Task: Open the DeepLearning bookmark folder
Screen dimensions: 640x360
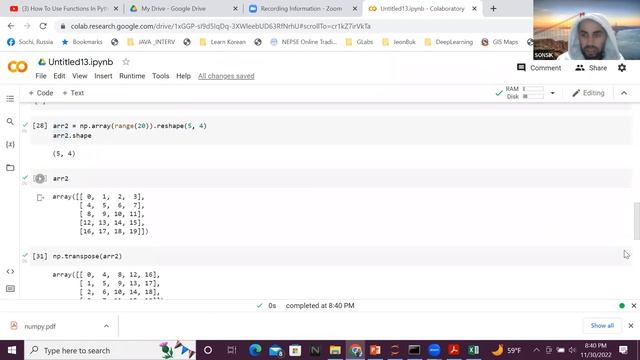Action: coord(449,42)
